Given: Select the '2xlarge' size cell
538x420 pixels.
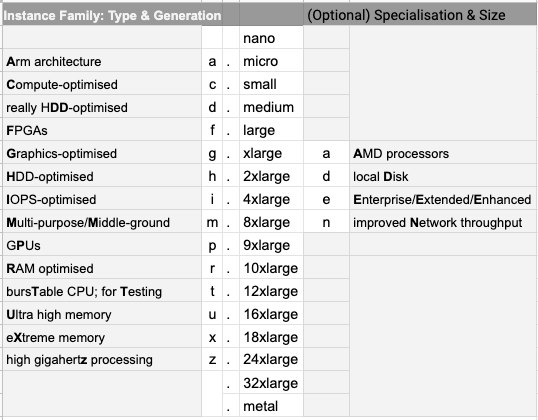Looking at the screenshot, I should [x=271, y=176].
